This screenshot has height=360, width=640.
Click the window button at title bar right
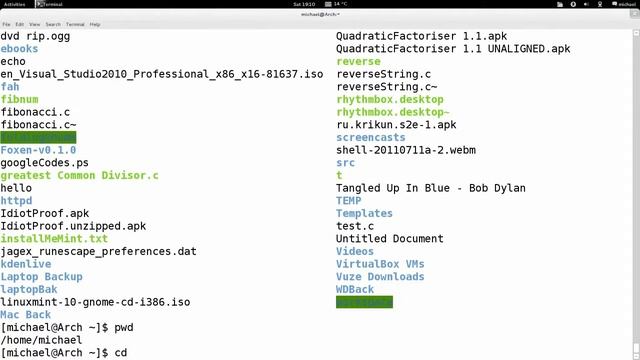(635, 14)
